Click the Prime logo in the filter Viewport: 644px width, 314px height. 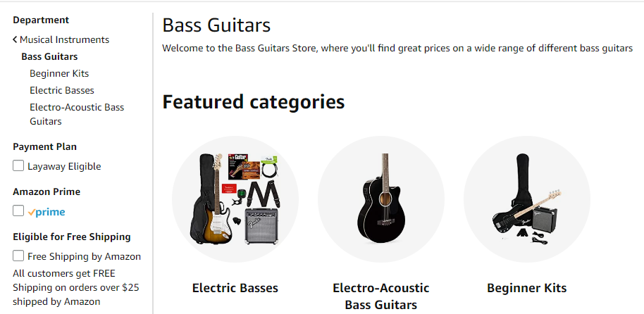pyautogui.click(x=47, y=212)
